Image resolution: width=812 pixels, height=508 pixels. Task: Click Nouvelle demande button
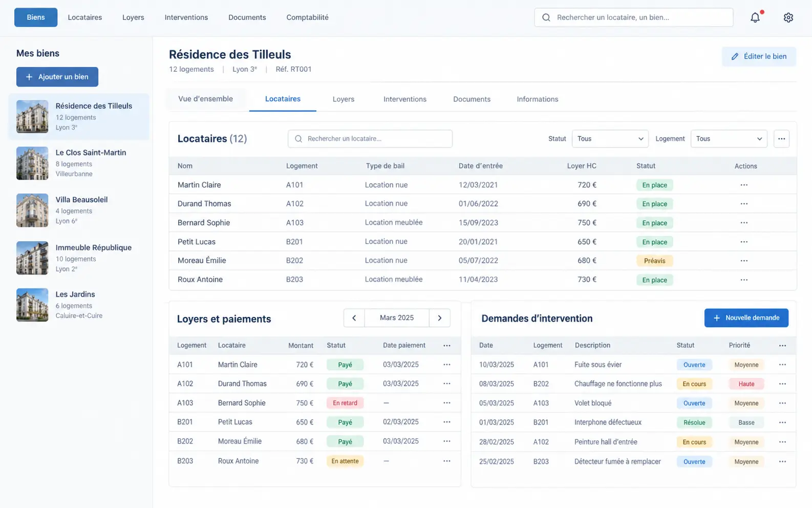(x=746, y=318)
